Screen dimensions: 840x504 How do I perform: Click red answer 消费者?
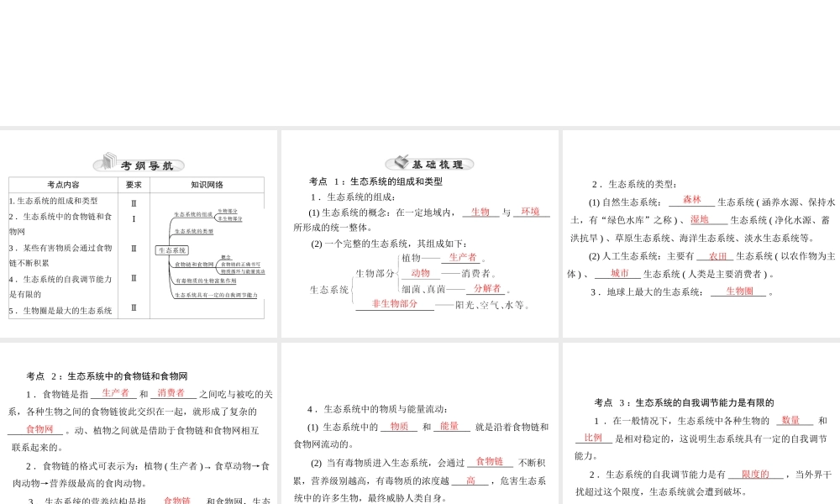[171, 392]
